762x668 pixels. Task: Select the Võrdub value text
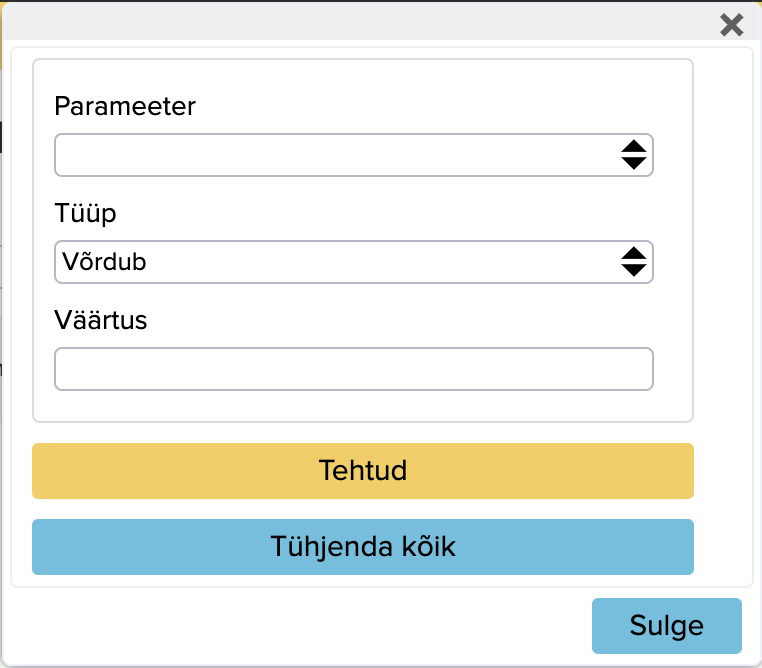coord(104,262)
